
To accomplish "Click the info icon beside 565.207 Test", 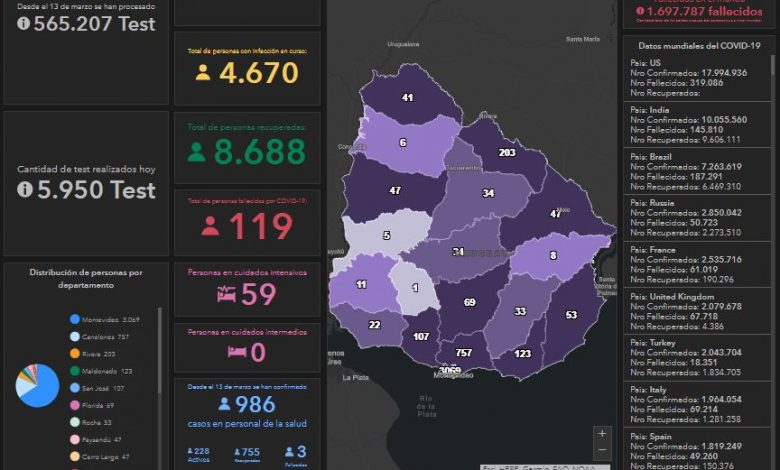I will pyautogui.click(x=24, y=24).
